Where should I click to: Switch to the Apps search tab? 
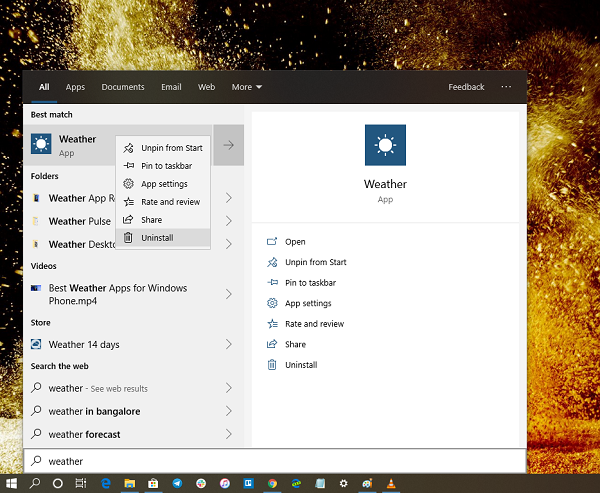coord(75,87)
